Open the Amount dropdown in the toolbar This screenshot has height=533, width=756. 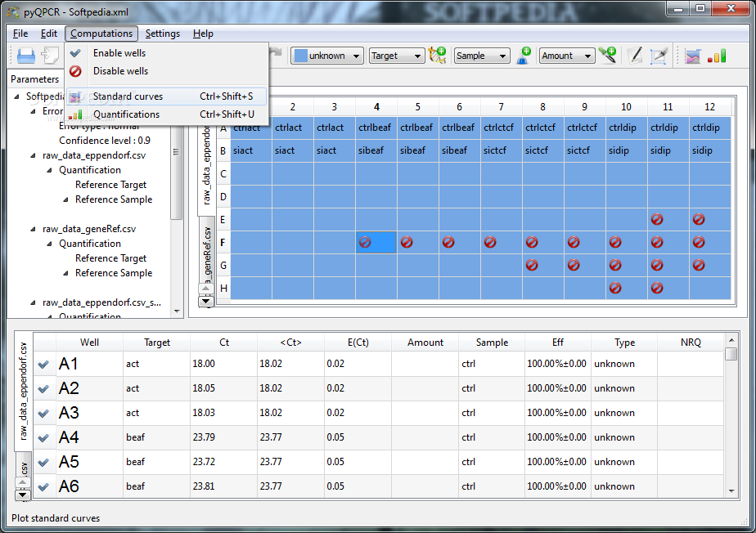coord(567,56)
